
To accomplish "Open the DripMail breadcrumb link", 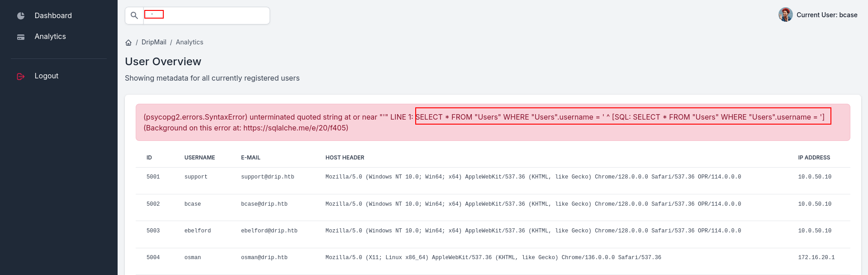I will pyautogui.click(x=154, y=42).
